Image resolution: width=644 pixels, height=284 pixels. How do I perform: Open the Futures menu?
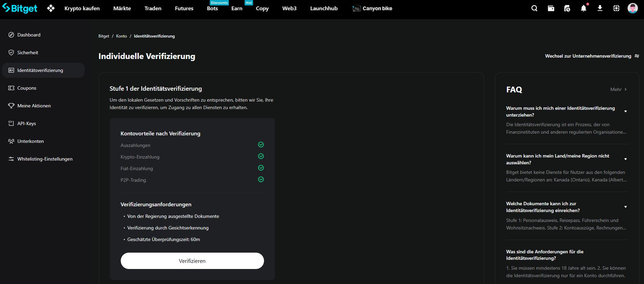[x=184, y=9]
